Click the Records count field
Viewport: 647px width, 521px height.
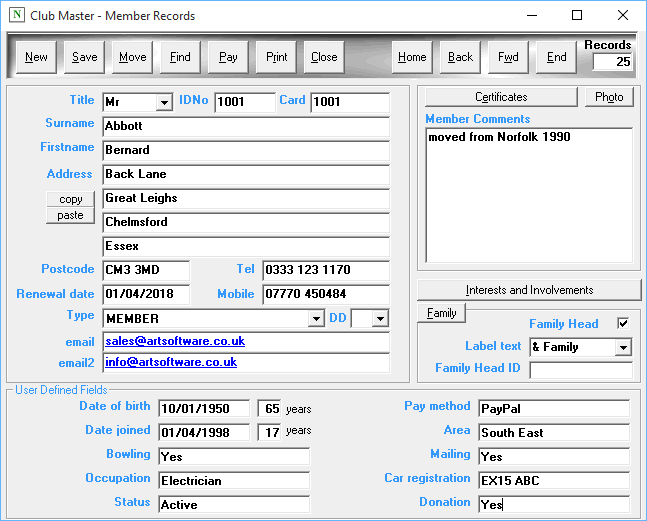612,62
